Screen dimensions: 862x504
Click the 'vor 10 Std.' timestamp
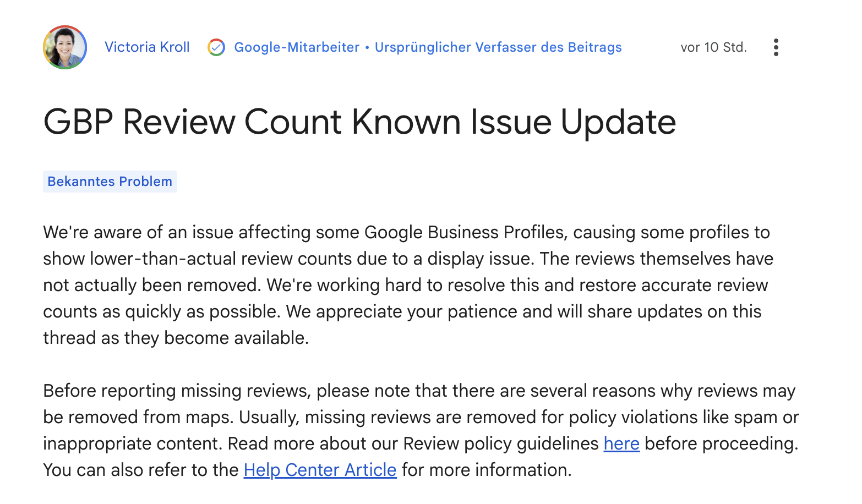tap(713, 47)
